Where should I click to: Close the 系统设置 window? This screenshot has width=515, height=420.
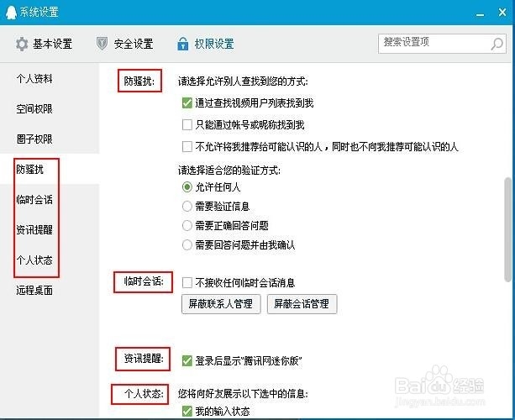(x=502, y=12)
